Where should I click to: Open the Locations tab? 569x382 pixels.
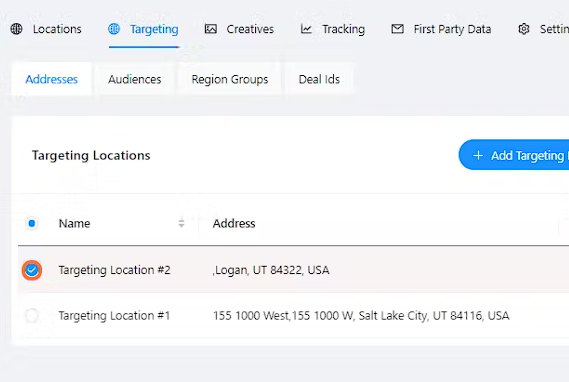click(46, 29)
